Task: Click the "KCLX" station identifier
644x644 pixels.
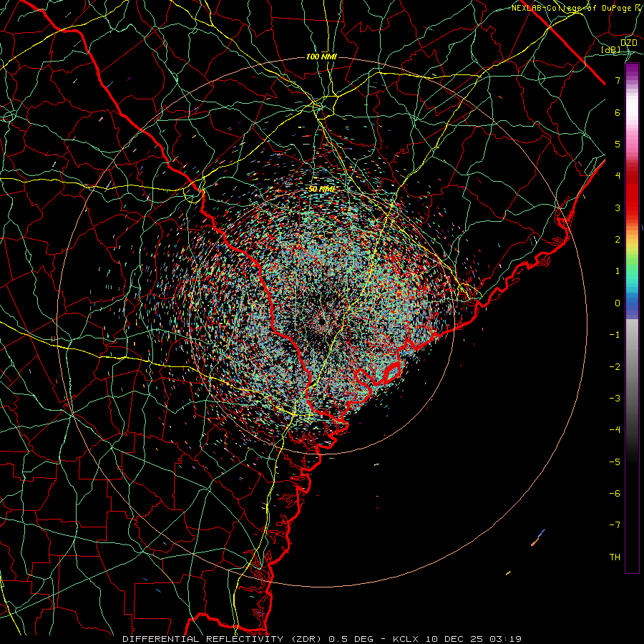Action: tap(406, 639)
